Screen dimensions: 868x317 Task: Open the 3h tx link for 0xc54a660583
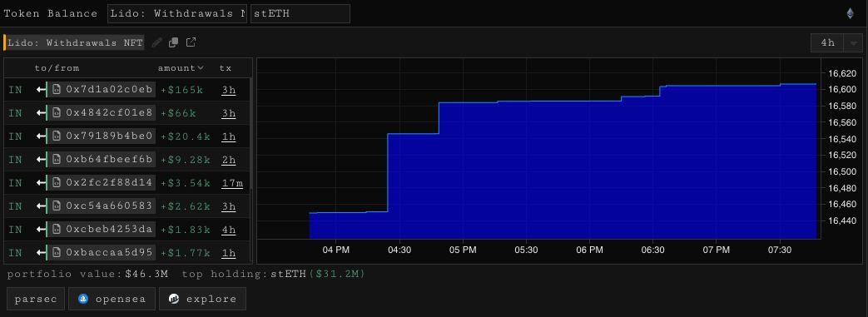click(x=229, y=206)
